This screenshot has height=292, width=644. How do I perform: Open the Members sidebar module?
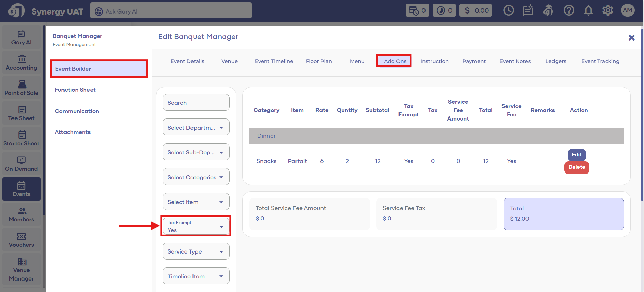coord(22,214)
